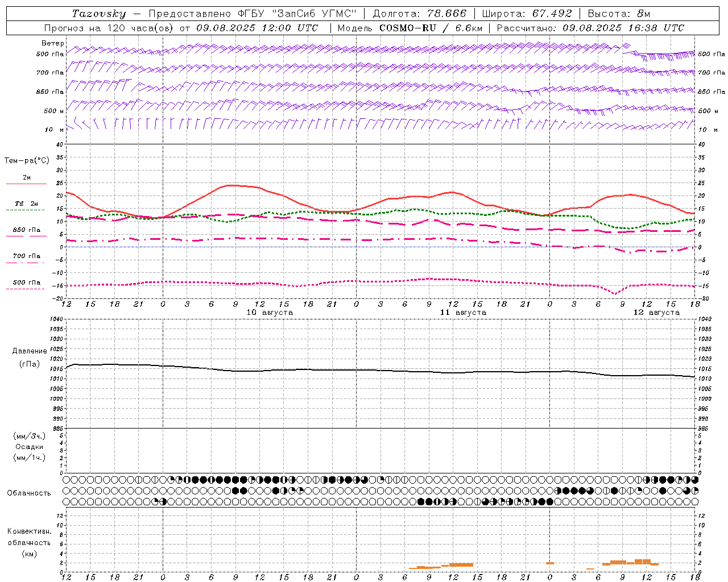Click the dashed line sample under 'Td 2м'

click(26, 210)
